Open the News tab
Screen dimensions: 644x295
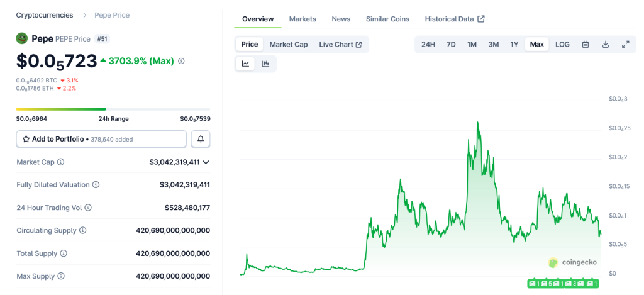341,19
